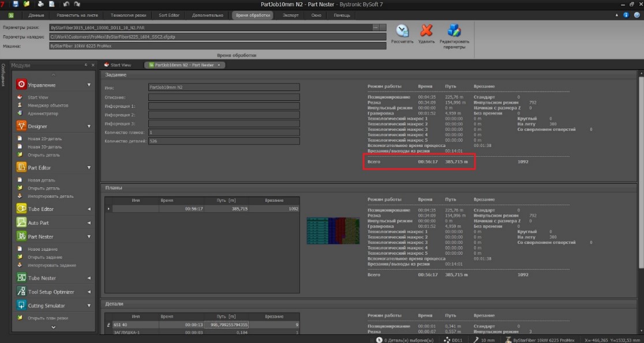The width and height of the screenshot is (644, 343).
Task: Click the Описание input field
Action: [x=224, y=97]
